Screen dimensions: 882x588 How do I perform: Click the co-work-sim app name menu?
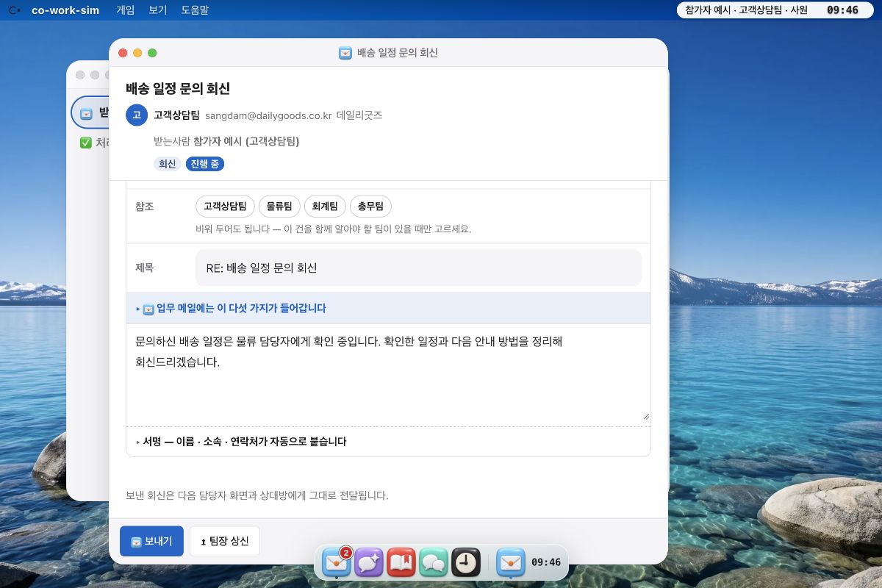pos(65,10)
